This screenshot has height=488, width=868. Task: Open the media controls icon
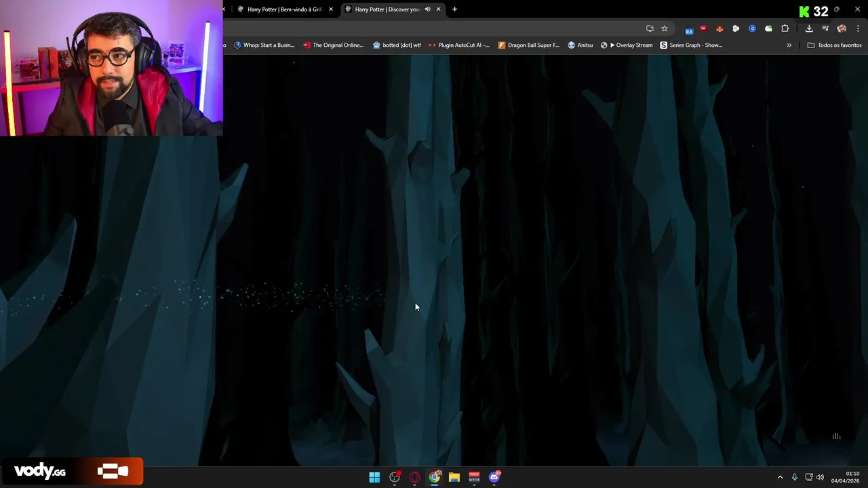[x=825, y=28]
